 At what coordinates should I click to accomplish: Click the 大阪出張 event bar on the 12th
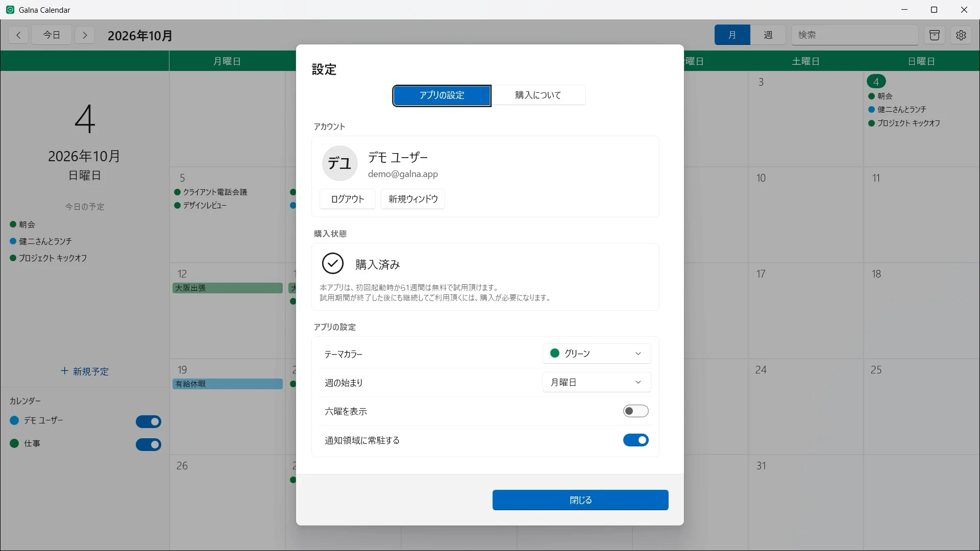tap(227, 288)
